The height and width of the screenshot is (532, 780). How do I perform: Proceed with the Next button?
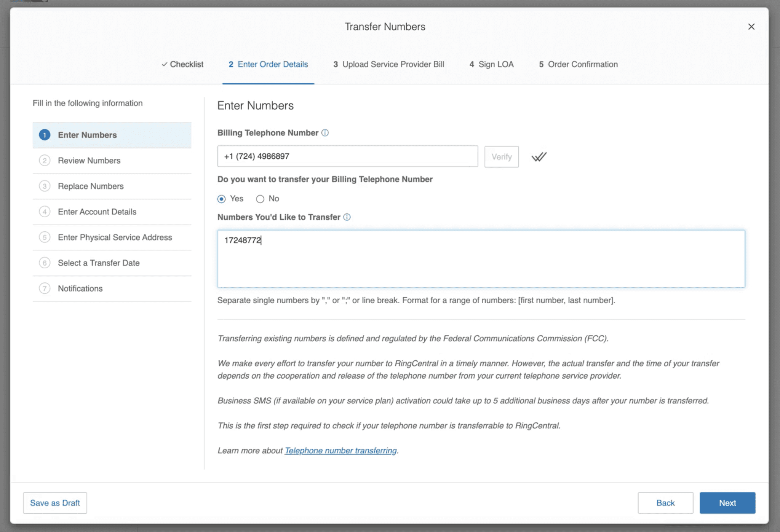coord(727,503)
